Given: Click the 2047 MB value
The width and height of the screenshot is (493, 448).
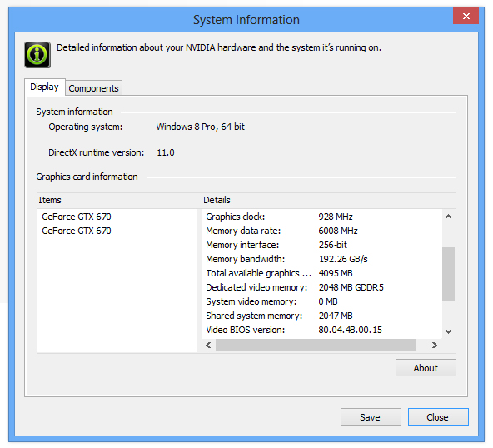Looking at the screenshot, I should click(336, 316).
